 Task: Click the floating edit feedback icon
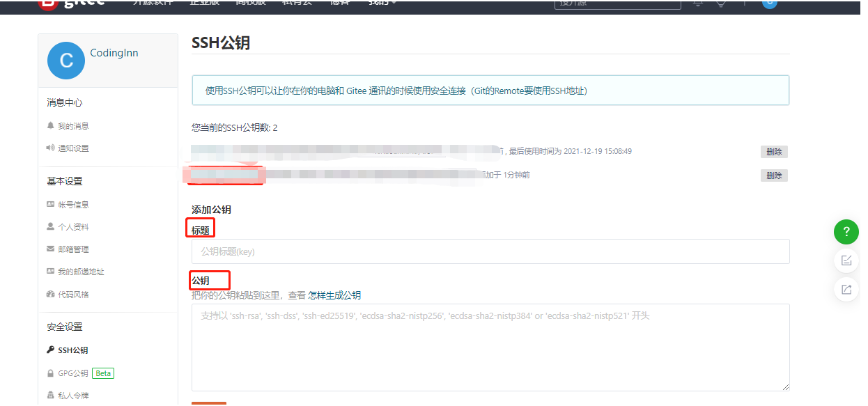pyautogui.click(x=846, y=260)
